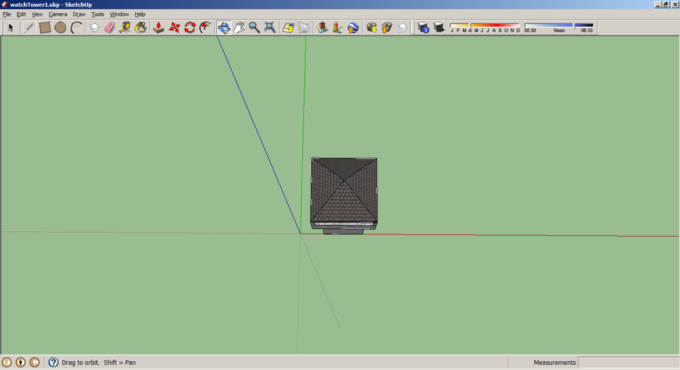Click the Share Model upload icon
Image resolution: width=680 pixels, height=370 pixels.
387,28
